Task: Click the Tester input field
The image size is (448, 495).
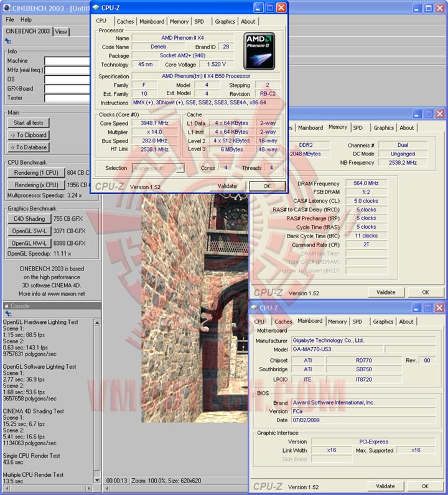Action: pyautogui.click(x=67, y=98)
